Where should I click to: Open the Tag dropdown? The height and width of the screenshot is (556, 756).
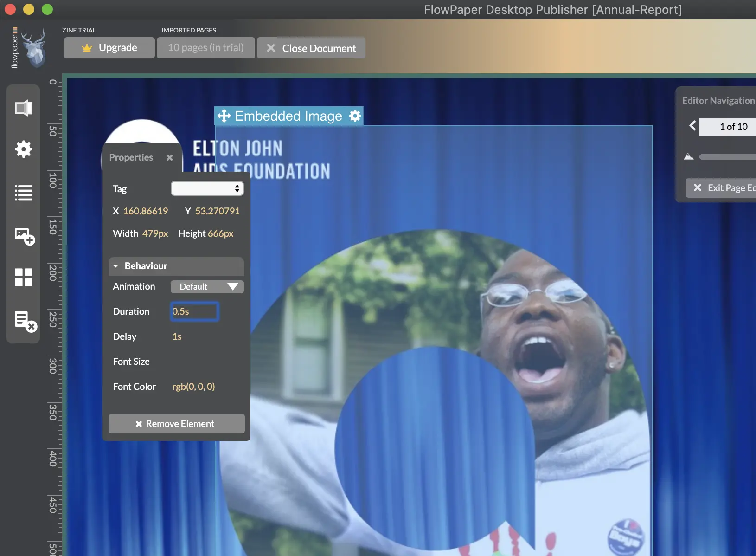tap(207, 188)
